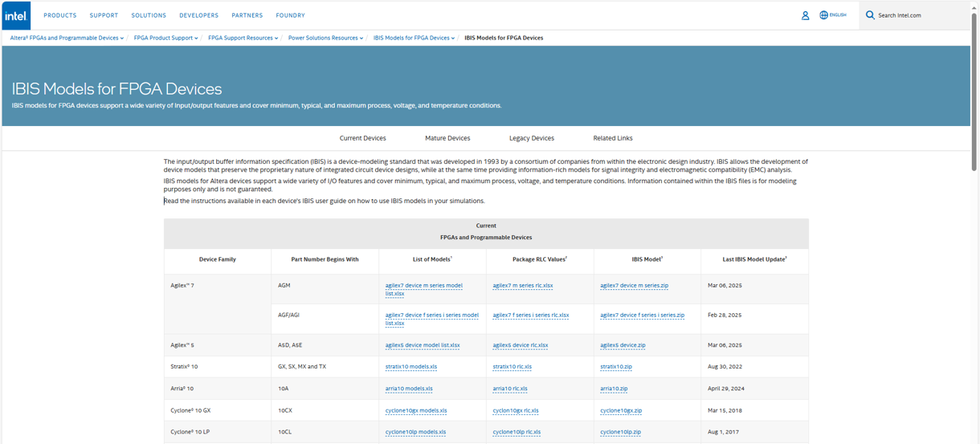Select the Mar 15, 2018 date cell
This screenshot has width=980, height=444.
(754, 410)
